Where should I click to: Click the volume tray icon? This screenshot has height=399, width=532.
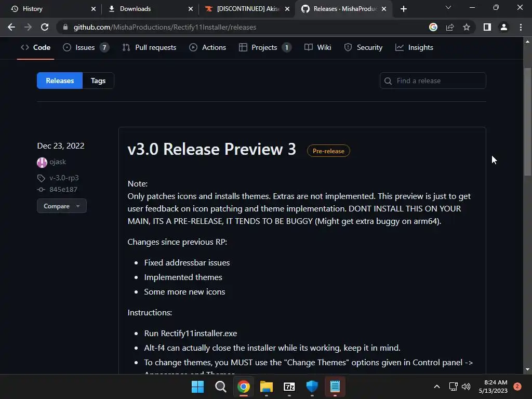tap(466, 387)
